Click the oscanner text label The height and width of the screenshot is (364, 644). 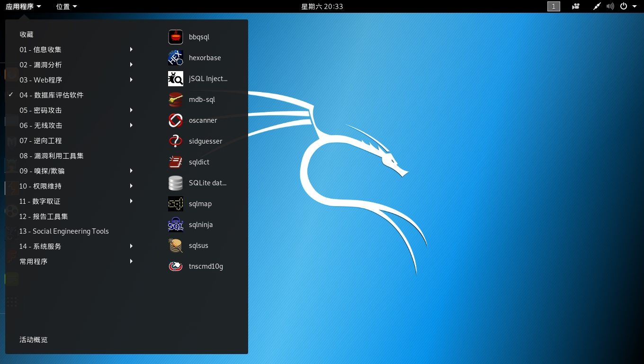[203, 120]
